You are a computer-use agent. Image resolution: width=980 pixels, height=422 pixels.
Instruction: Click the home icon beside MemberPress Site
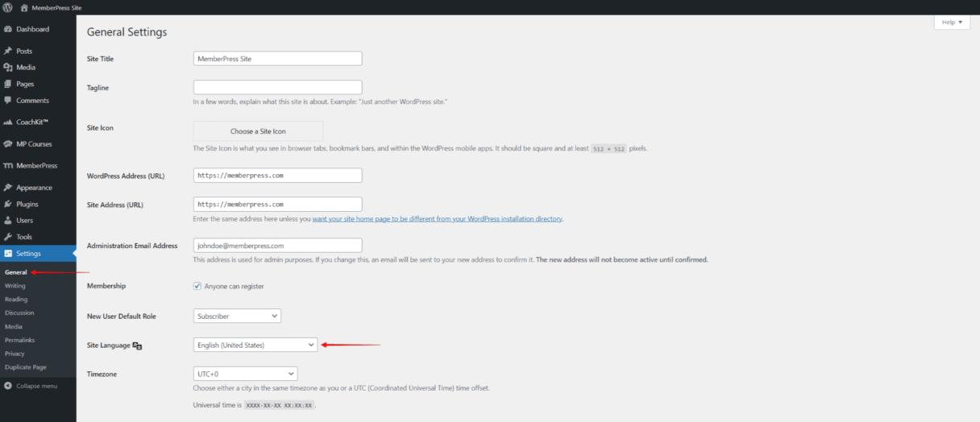click(23, 6)
